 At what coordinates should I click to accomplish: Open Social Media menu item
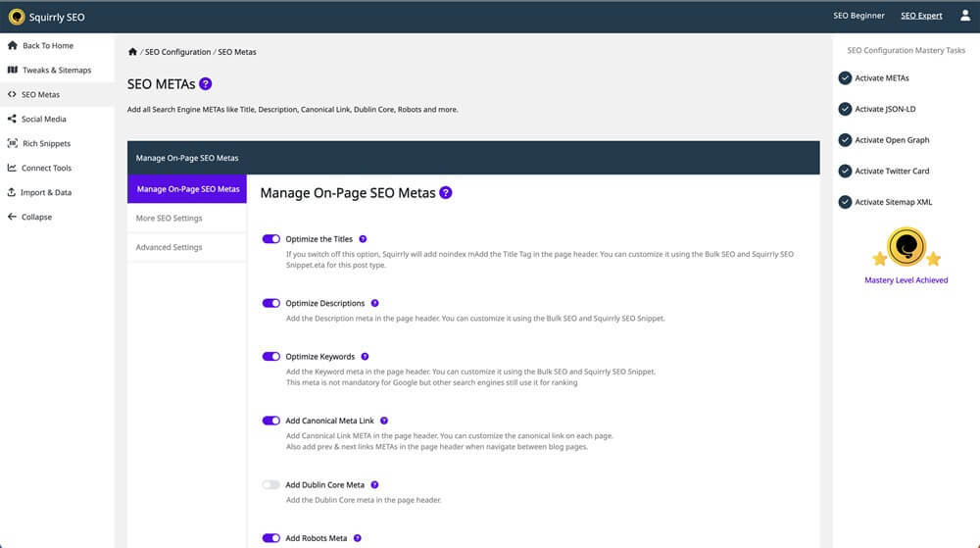57,119
